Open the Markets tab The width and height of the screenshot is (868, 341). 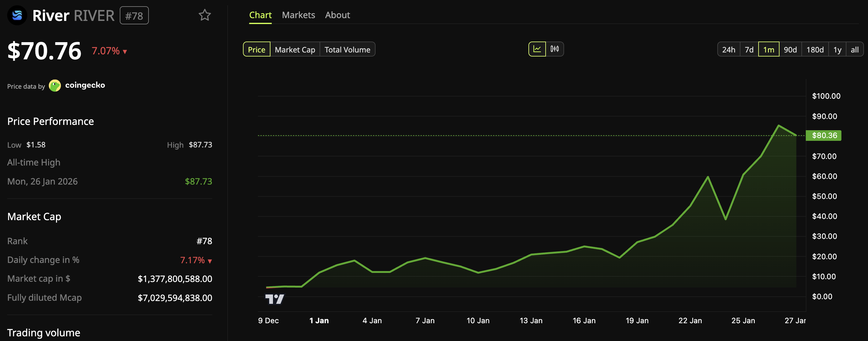[298, 15]
